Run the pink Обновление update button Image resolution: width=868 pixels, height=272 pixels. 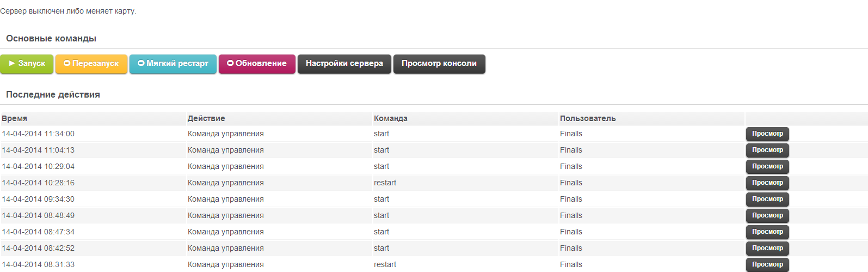click(257, 64)
